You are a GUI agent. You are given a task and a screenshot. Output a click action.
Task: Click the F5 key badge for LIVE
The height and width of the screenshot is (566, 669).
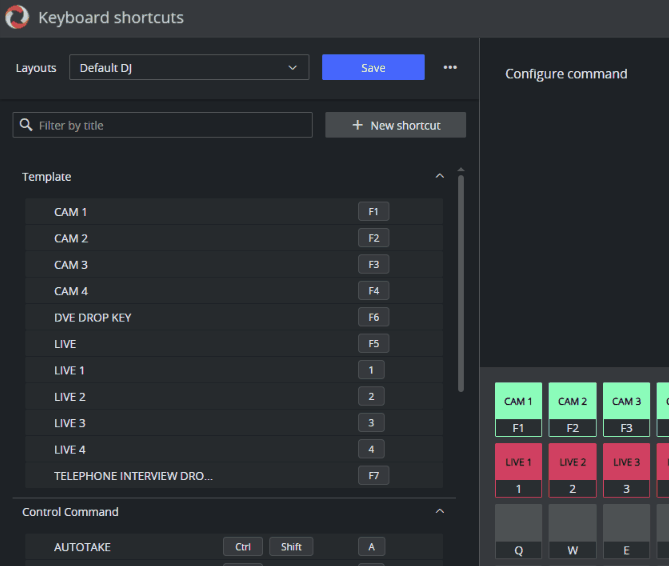pyautogui.click(x=373, y=344)
